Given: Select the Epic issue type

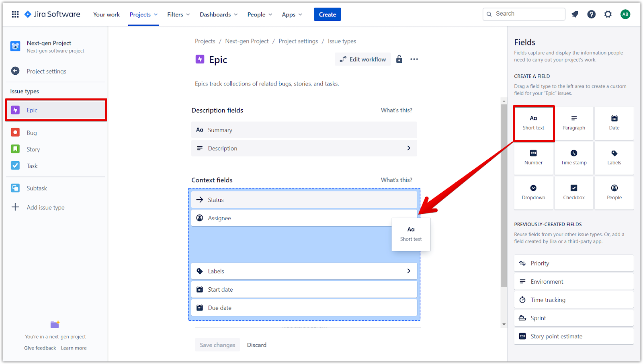Looking at the screenshot, I should tap(56, 110).
